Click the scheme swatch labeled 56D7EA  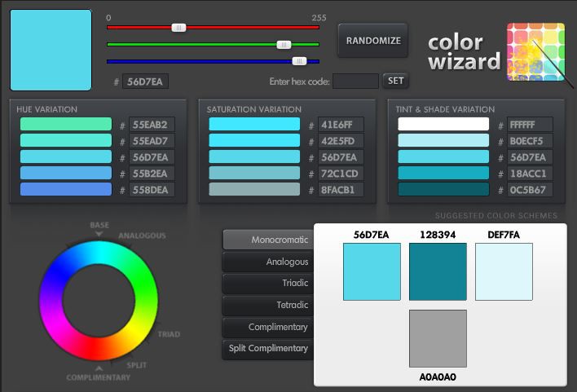tap(372, 271)
